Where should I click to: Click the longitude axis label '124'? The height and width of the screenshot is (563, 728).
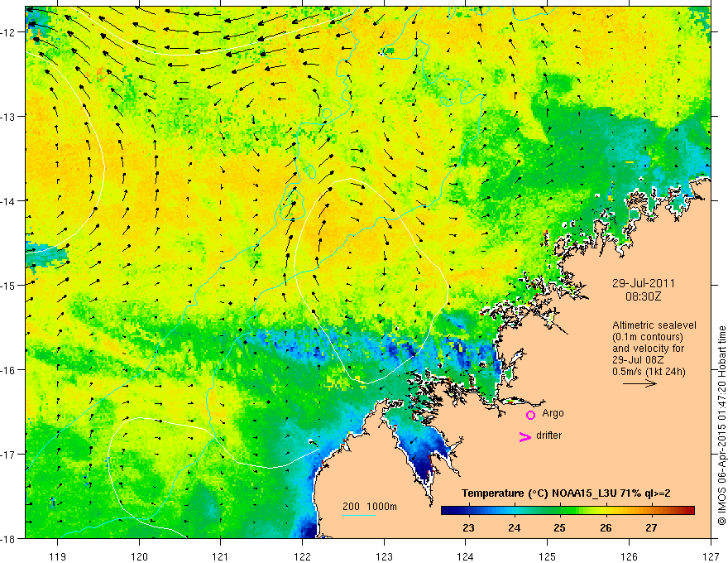(466, 556)
